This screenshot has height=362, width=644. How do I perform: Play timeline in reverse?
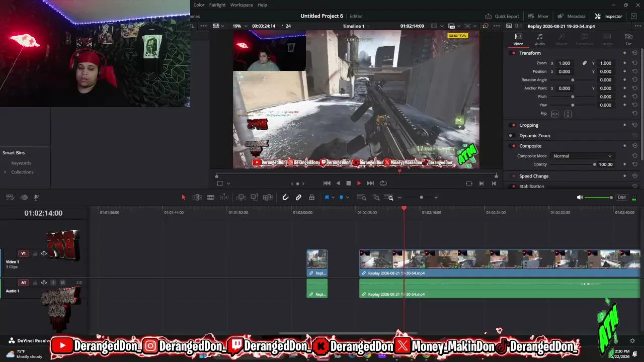click(x=338, y=184)
